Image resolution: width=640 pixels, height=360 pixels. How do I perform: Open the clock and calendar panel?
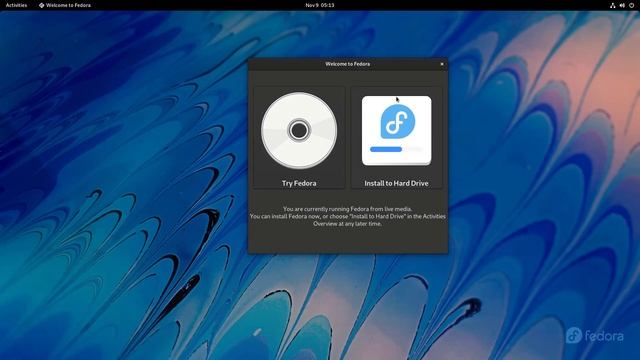point(320,5)
